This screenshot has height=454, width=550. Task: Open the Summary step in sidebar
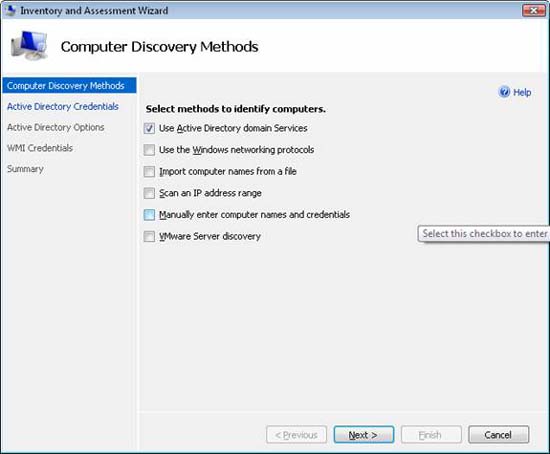click(x=25, y=169)
